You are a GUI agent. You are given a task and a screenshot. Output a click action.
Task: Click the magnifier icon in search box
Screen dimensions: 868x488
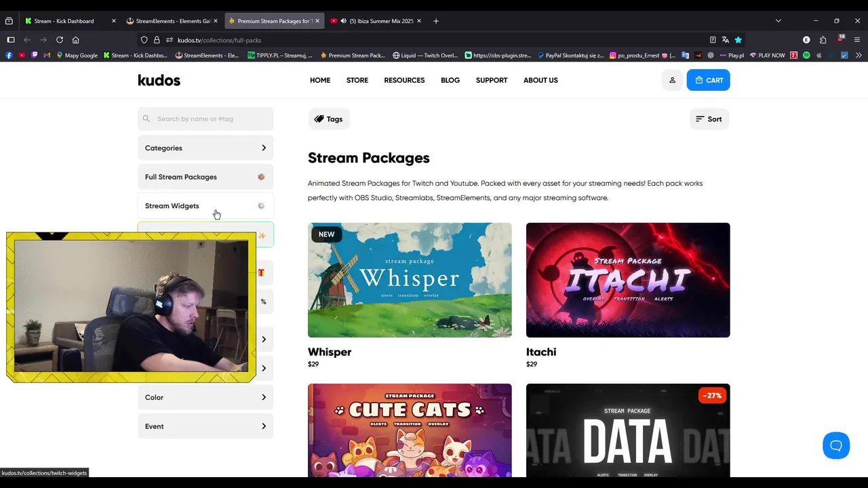point(146,119)
